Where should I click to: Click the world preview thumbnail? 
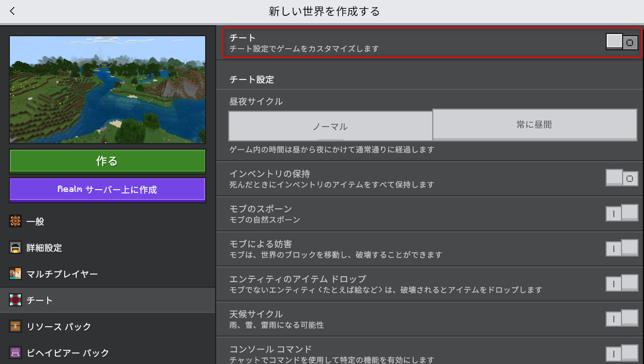click(107, 89)
